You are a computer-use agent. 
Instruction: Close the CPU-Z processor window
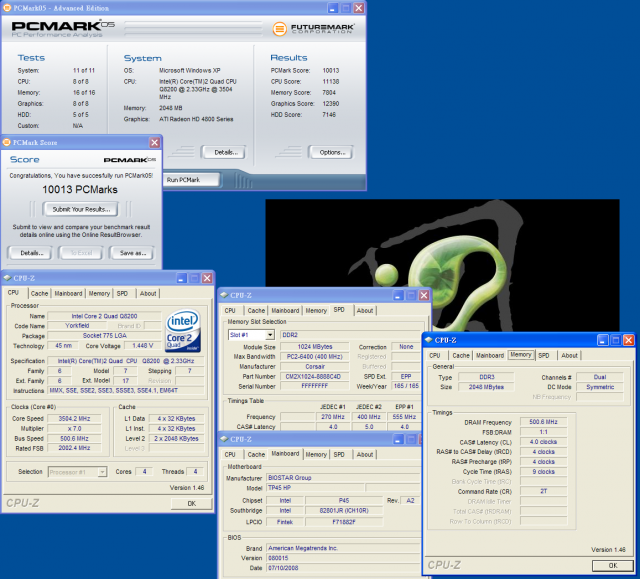pos(207,278)
